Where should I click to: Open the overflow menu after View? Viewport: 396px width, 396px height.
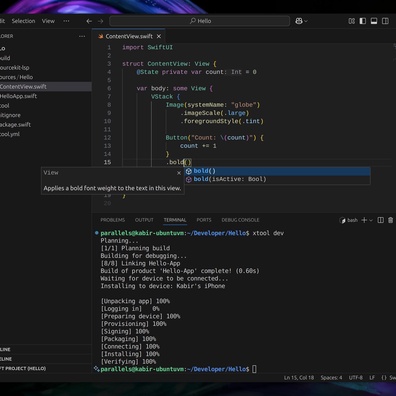point(66,21)
